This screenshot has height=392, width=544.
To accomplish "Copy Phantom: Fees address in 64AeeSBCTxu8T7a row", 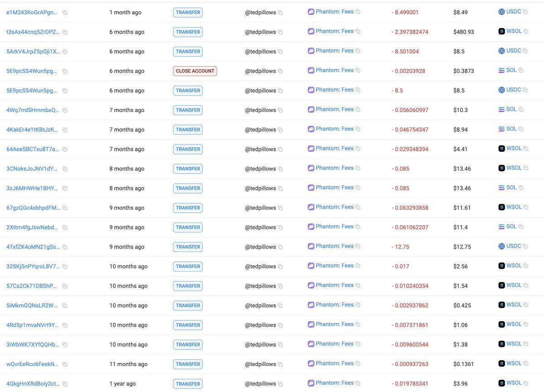I will [x=358, y=149].
